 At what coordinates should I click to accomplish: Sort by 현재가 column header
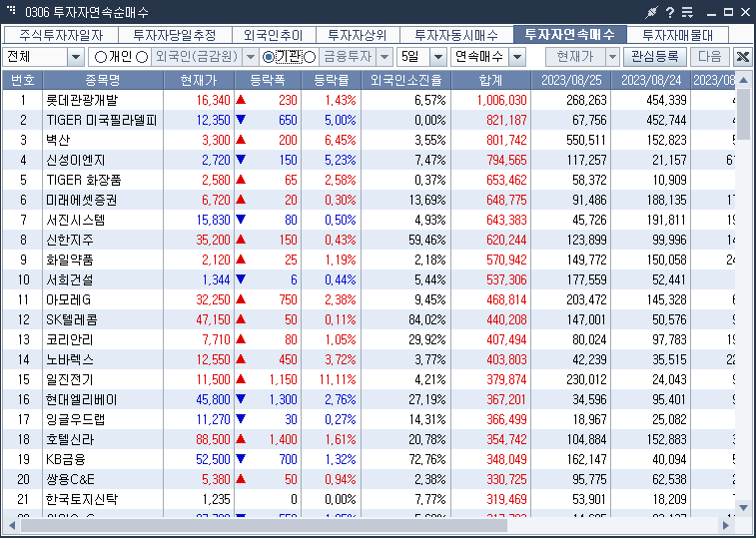199,80
